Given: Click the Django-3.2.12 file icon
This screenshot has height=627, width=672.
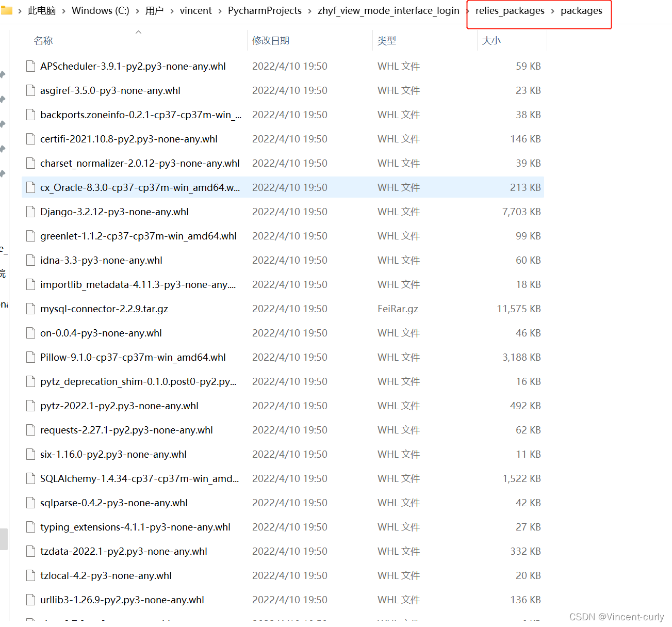Looking at the screenshot, I should click(x=31, y=212).
